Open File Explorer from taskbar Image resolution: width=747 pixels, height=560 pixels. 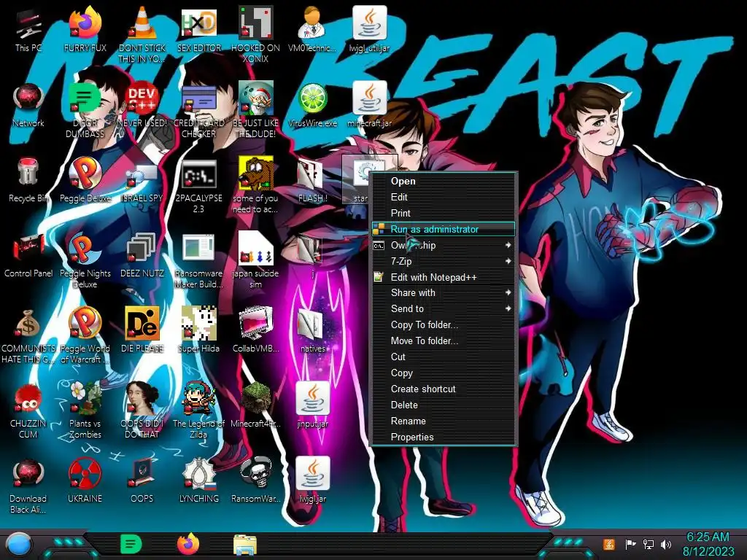245,545
